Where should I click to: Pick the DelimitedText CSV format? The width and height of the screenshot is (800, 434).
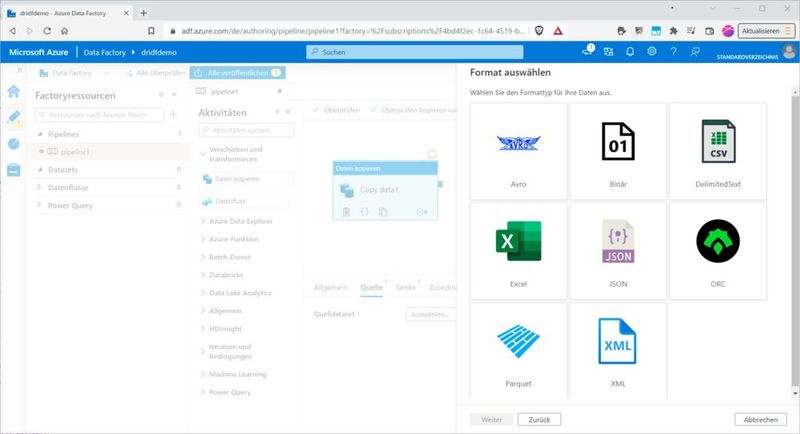(x=718, y=151)
